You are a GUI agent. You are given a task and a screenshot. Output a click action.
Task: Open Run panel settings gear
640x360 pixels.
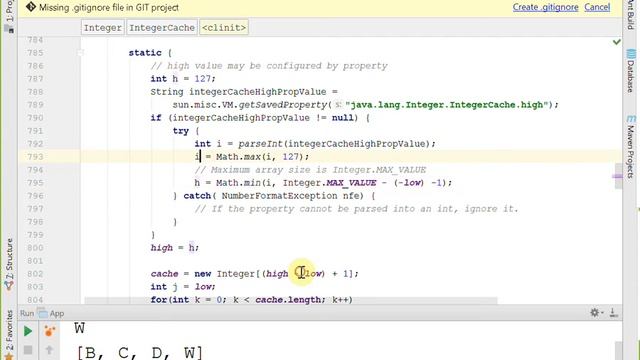pyautogui.click(x=596, y=313)
